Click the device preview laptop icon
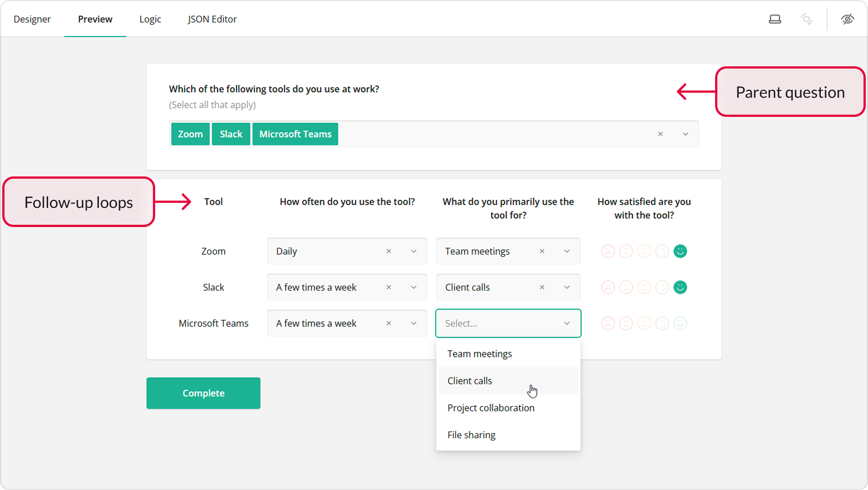The height and width of the screenshot is (490, 868). (775, 19)
